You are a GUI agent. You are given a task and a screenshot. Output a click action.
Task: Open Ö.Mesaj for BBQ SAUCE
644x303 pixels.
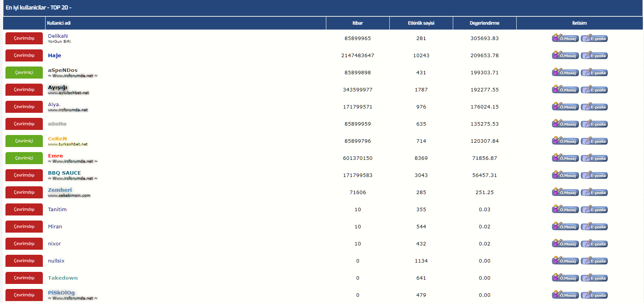[565, 175]
